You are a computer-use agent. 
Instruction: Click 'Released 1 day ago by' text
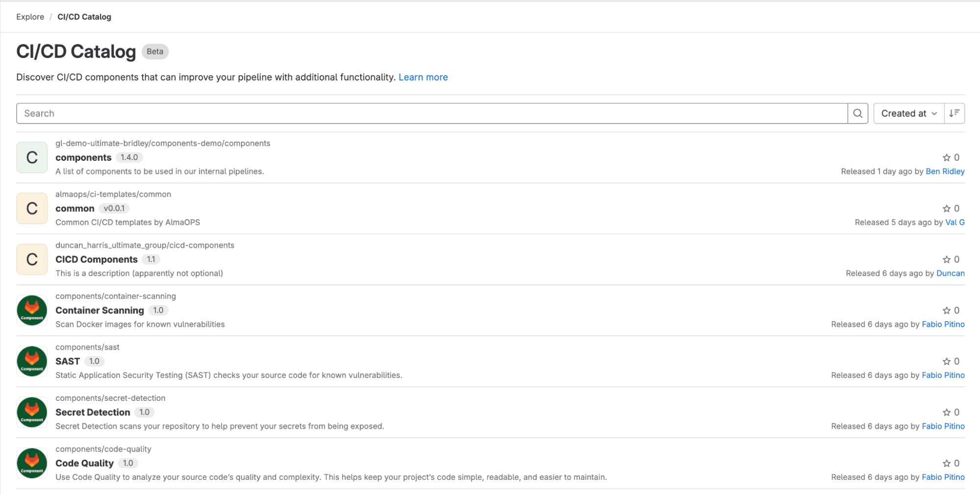tap(882, 171)
